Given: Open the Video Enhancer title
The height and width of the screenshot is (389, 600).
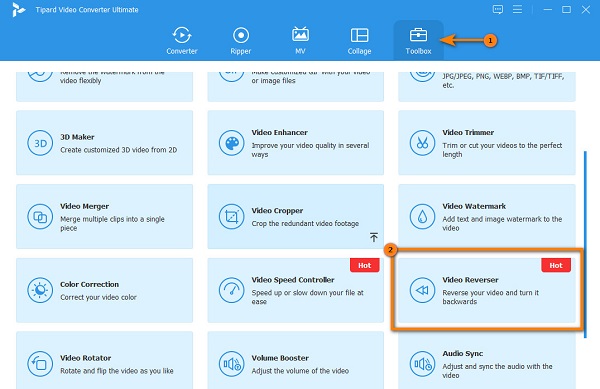Looking at the screenshot, I should [x=280, y=132].
